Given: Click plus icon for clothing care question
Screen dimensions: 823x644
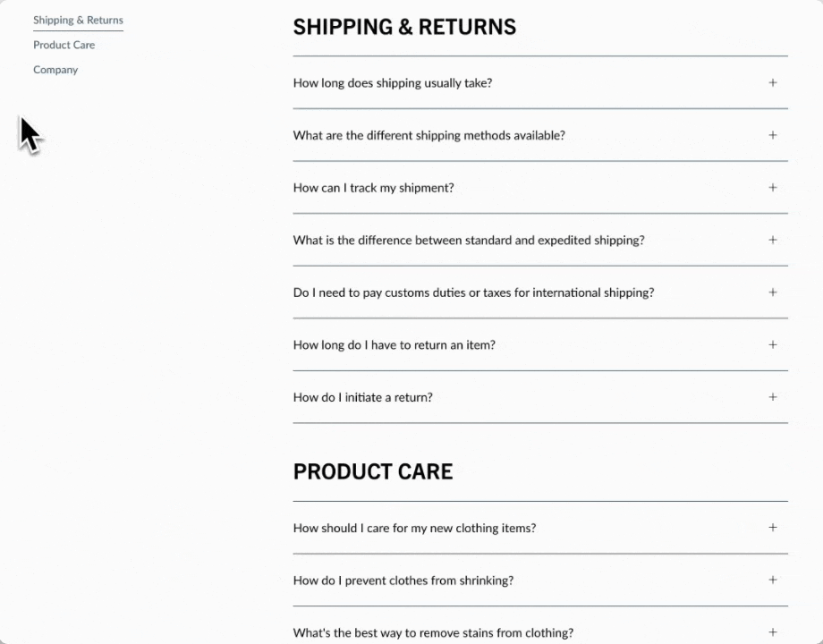Looking at the screenshot, I should coord(773,528).
